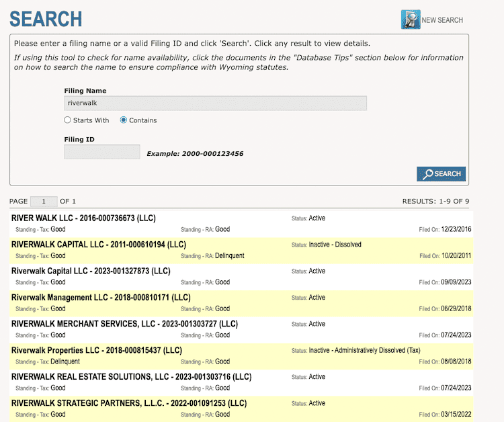Viewport: 504px width, 422px height.
Task: Open Riverwalk Capital LLC 2023-001327873 result
Action: coord(91,271)
